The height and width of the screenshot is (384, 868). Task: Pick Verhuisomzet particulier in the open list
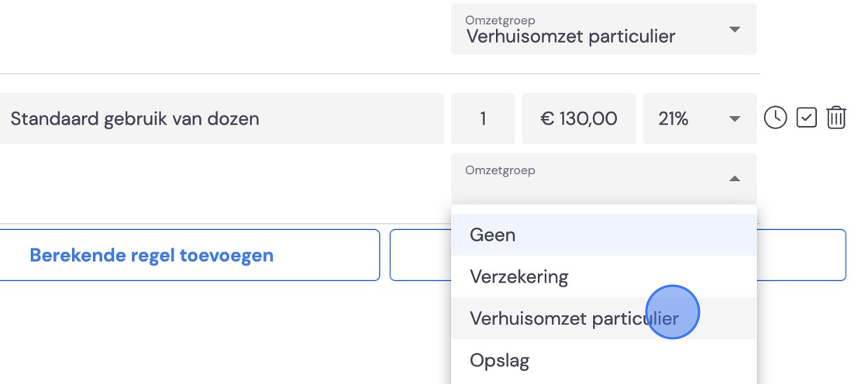(604, 319)
